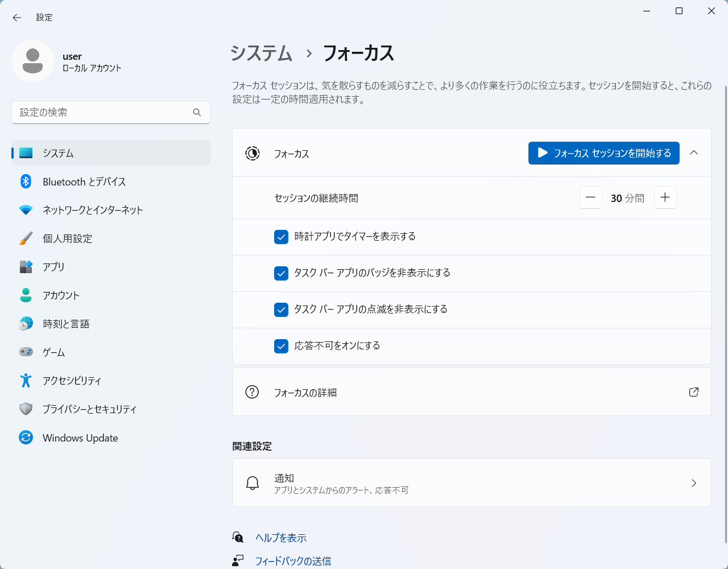This screenshot has width=728, height=569.
Task: Click the 個人用設定 paintbrush icon
Action: (26, 238)
